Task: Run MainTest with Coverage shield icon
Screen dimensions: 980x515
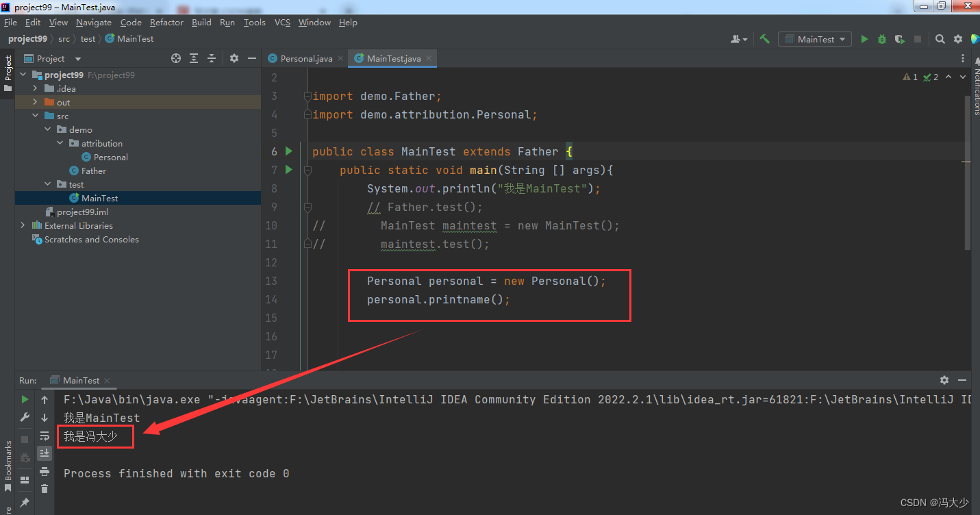Action: tap(900, 39)
